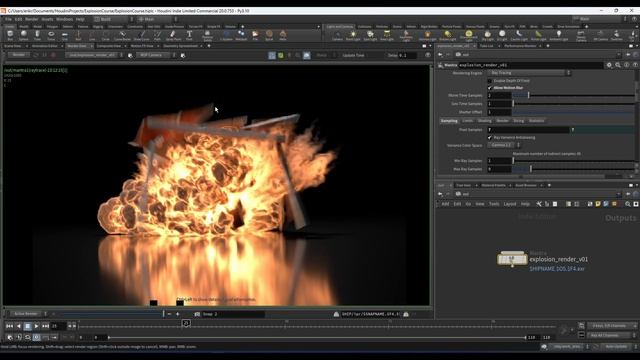Select the File shelf tool
Screen dimensions: 640x360
[x=255, y=36]
